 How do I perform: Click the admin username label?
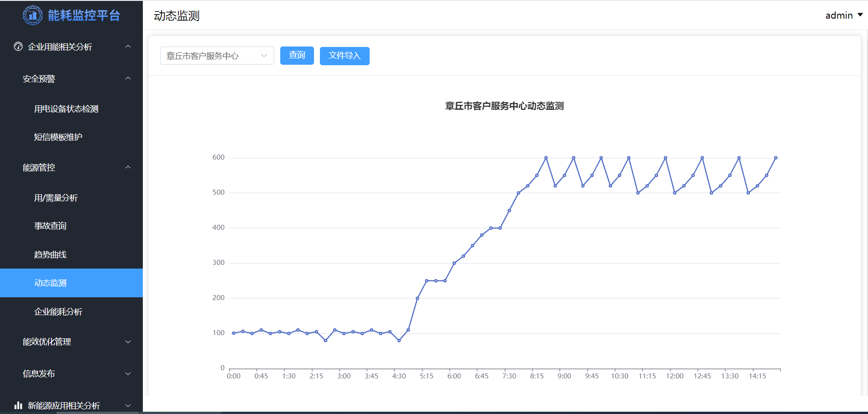coord(839,16)
